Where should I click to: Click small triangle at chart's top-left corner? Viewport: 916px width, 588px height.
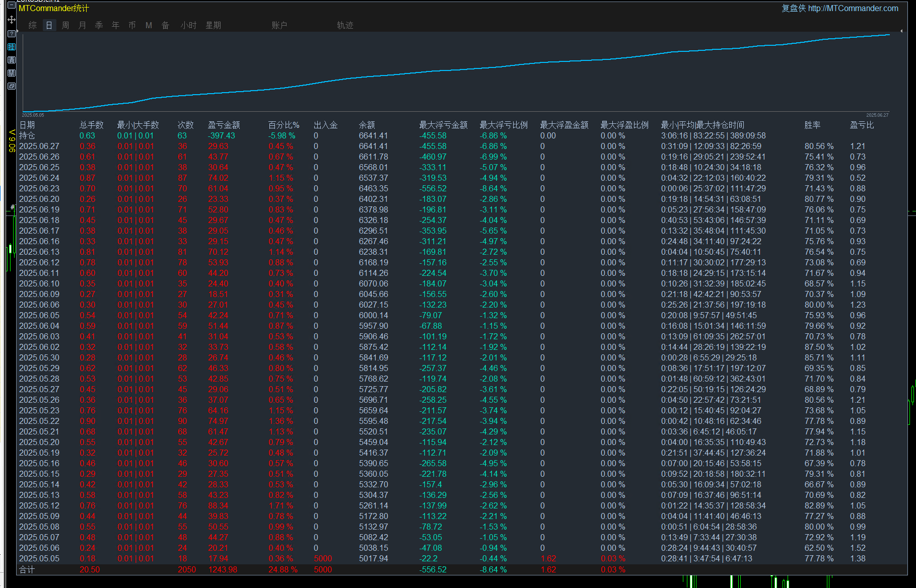18,32
